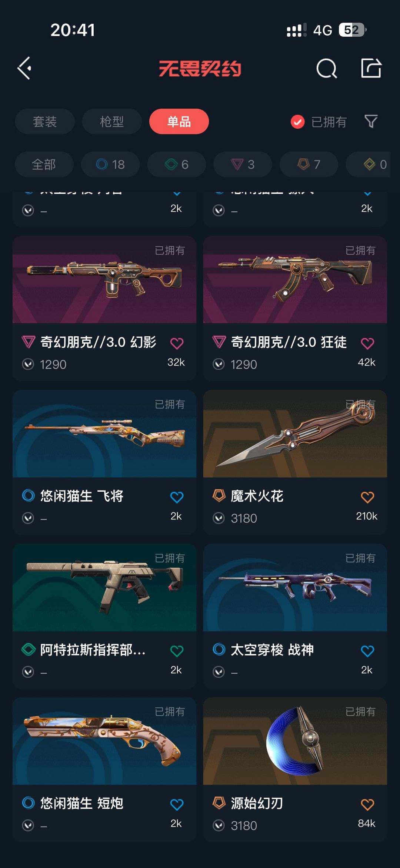Favorite 奇幻朋克//3.0 幻影 with heart icon
400x868 pixels.
click(177, 343)
